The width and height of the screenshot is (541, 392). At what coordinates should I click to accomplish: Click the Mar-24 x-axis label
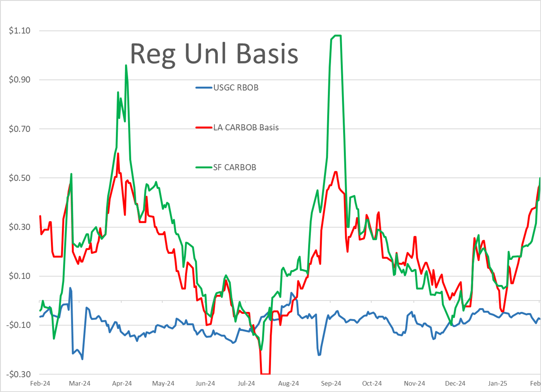(x=80, y=383)
